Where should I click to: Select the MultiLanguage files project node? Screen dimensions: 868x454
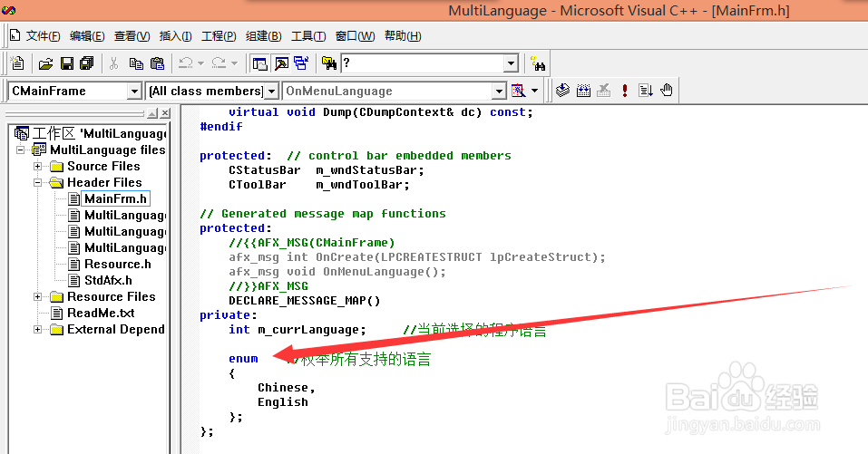[107, 150]
